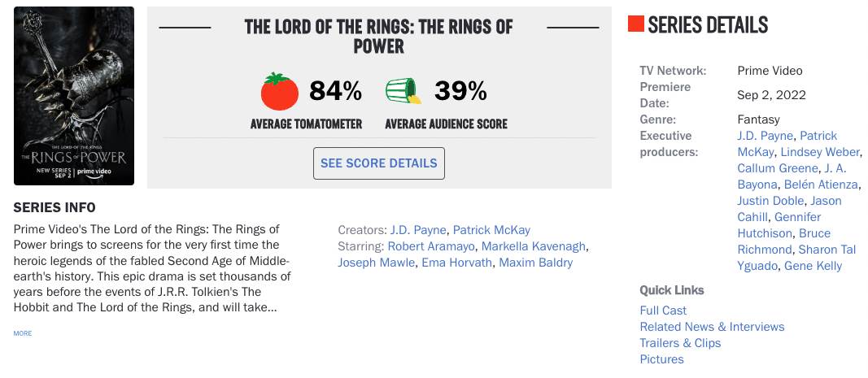View Trailers & Clips quick link
This screenshot has height=378, width=868.
[x=680, y=343]
